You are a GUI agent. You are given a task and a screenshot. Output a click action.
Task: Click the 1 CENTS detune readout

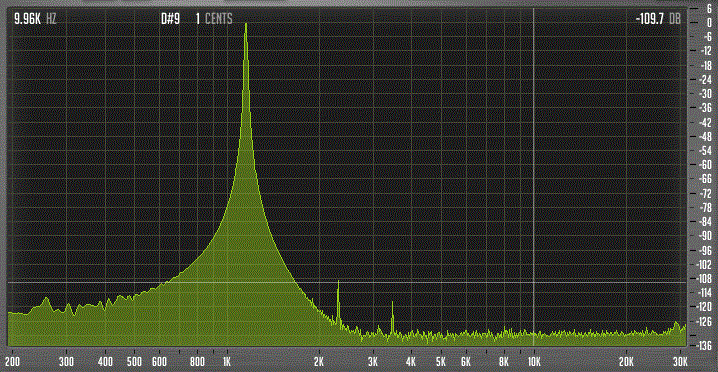tap(214, 19)
